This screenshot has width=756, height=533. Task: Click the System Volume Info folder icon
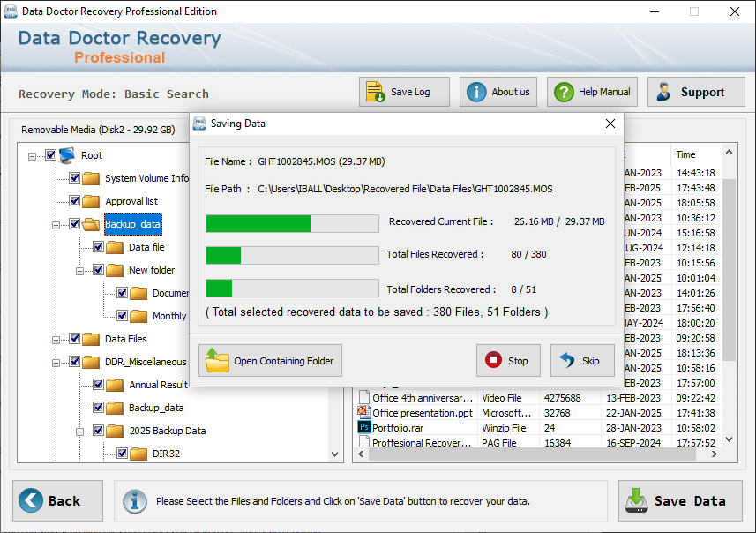[x=91, y=178]
